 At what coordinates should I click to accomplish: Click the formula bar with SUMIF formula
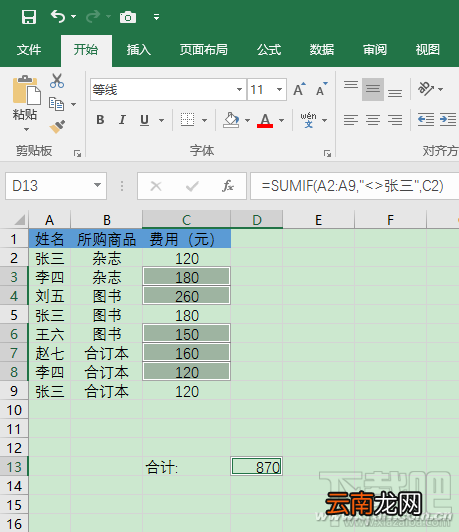coord(355,186)
